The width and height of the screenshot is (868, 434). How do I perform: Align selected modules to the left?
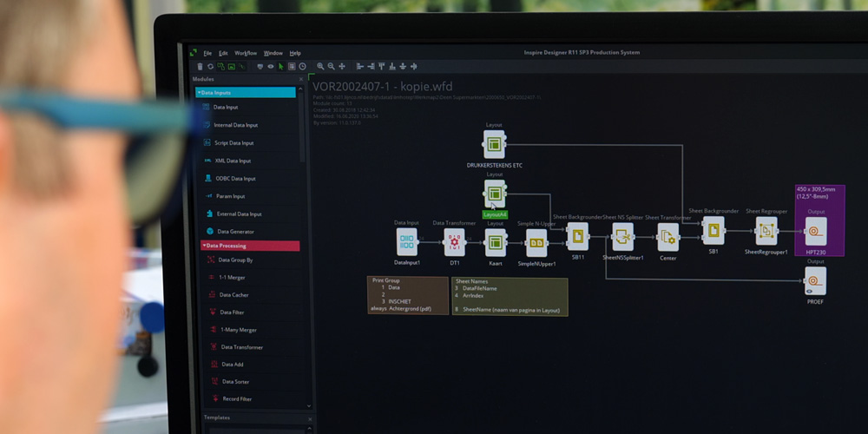360,67
